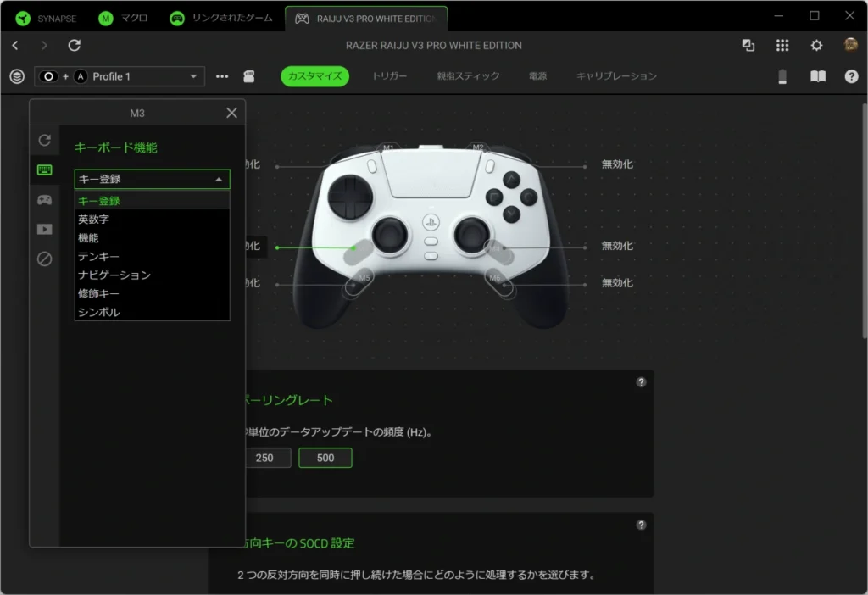Open the Profile 1 dropdown

(x=120, y=76)
